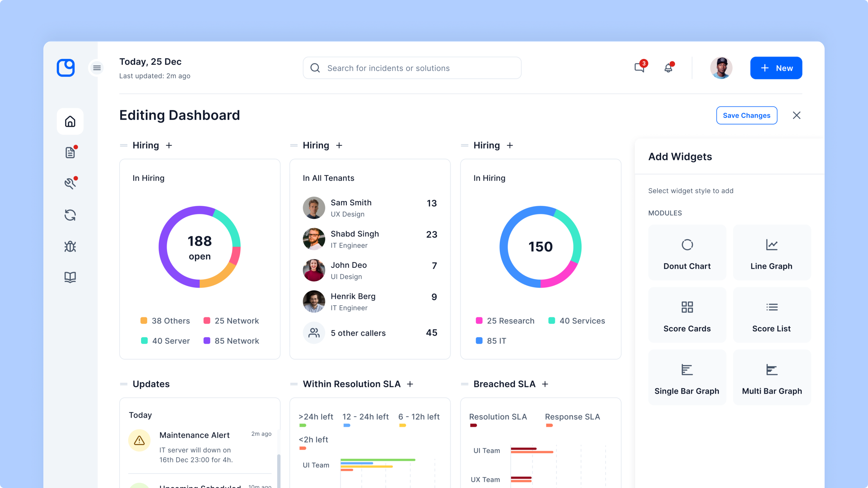Open the notifications bell
This screenshot has width=868, height=488.
coord(669,68)
